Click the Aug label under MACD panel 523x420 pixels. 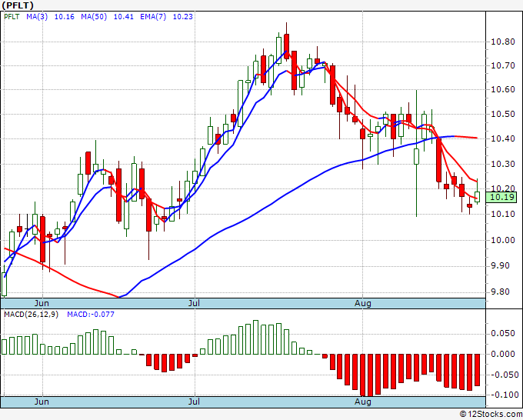(362, 402)
